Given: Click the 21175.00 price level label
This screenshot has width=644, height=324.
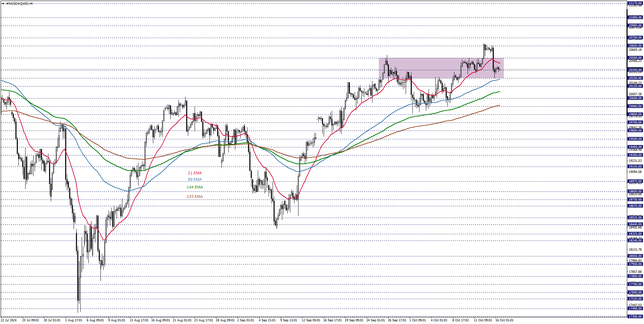Looking at the screenshot, I should click(x=635, y=3).
